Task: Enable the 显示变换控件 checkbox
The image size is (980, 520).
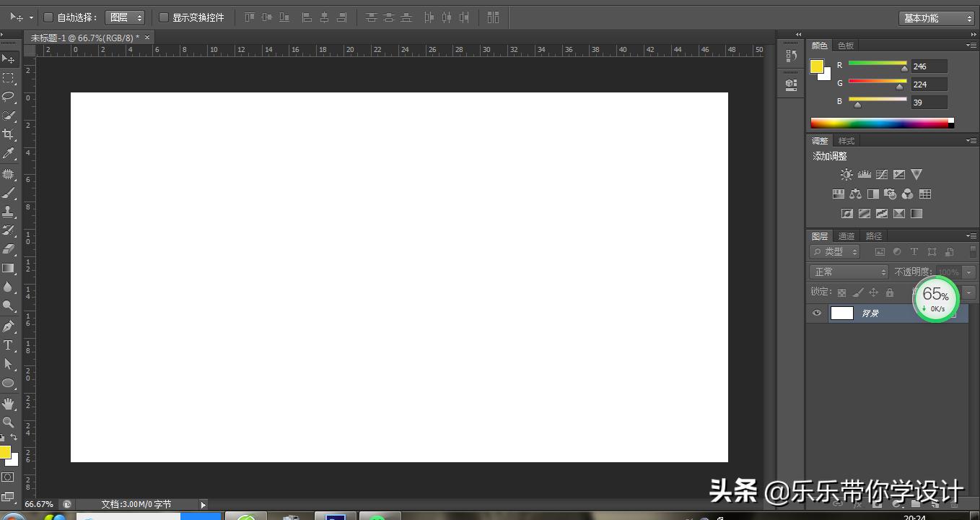Action: 164,17
